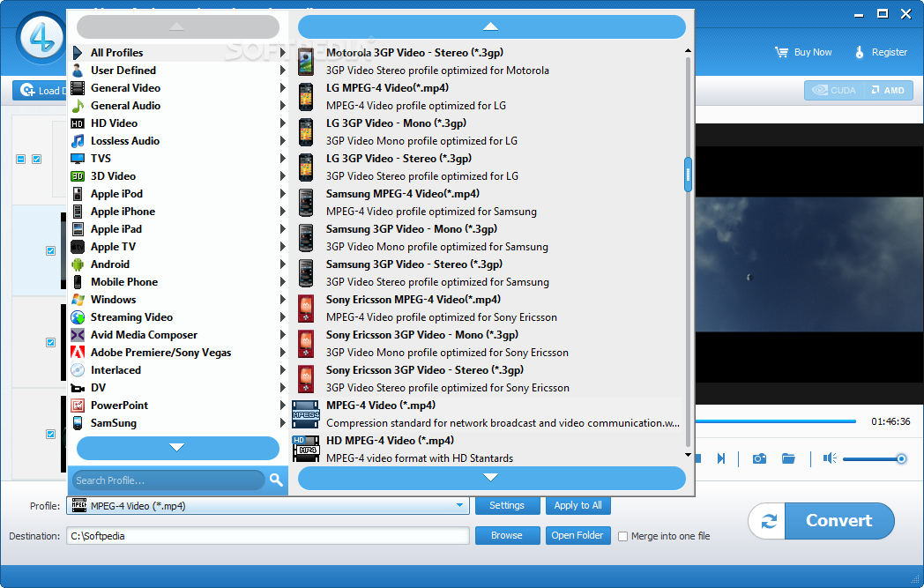Enable AMD acceleration toggle
924x588 pixels.
(x=889, y=90)
